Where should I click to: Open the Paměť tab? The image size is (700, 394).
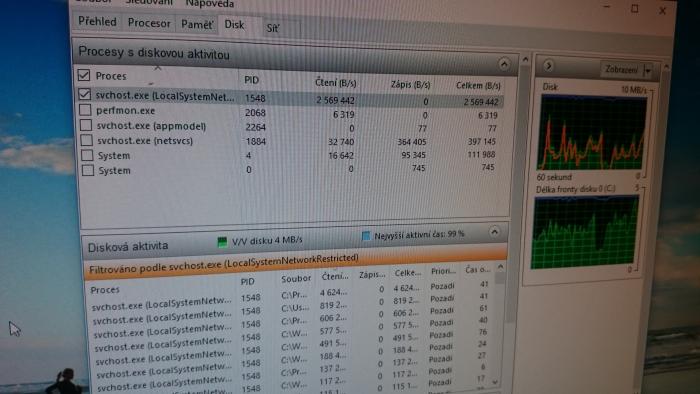196,25
